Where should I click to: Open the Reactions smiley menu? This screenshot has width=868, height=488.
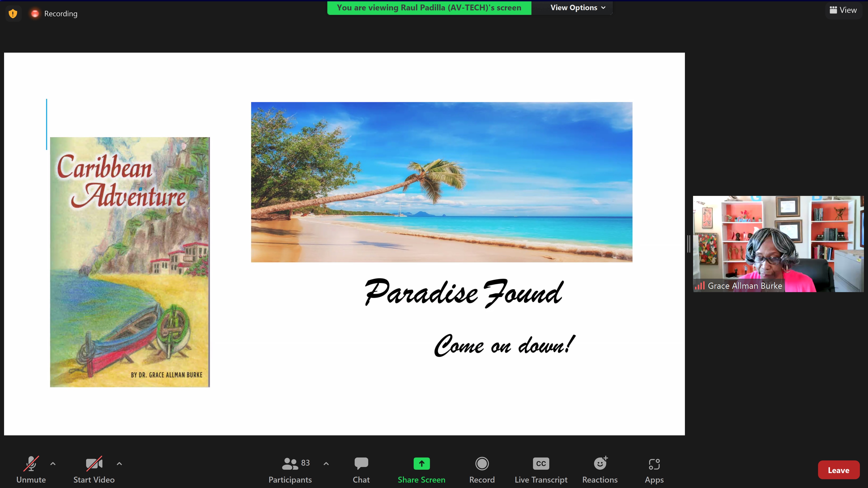click(x=600, y=464)
